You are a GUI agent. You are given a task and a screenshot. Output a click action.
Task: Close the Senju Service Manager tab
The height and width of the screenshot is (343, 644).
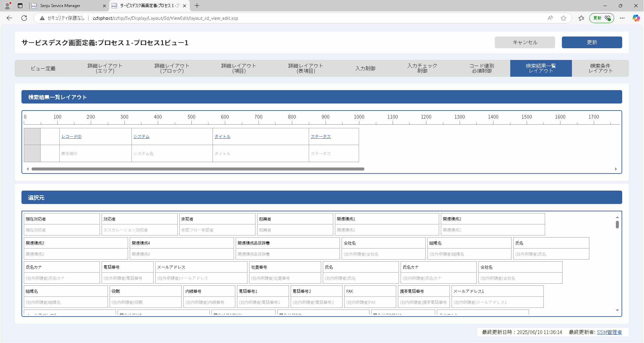click(x=104, y=6)
